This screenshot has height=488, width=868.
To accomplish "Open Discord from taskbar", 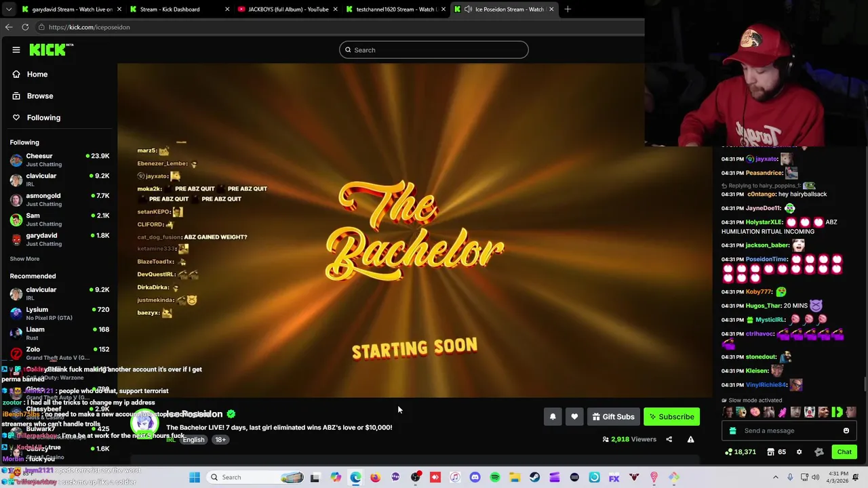I will (x=475, y=477).
